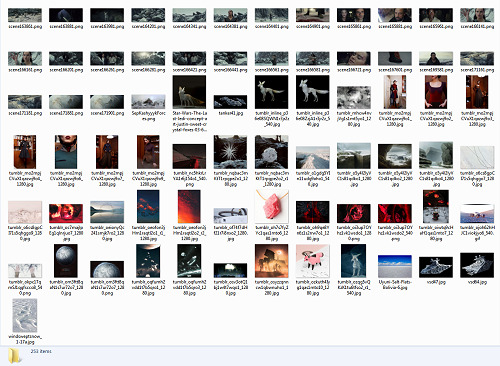Select the tanker41 dark rocks thumbnail
This screenshot has height=366, width=500.
tap(230, 102)
